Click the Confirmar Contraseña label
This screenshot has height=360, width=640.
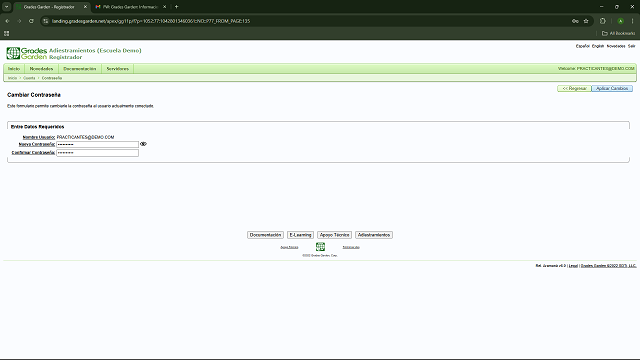[33, 153]
